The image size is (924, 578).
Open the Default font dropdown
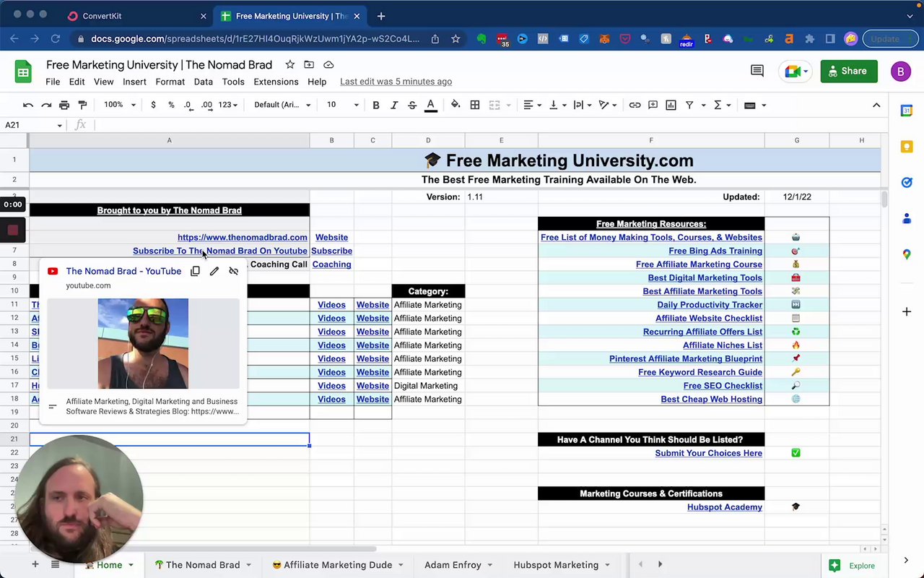coord(282,105)
